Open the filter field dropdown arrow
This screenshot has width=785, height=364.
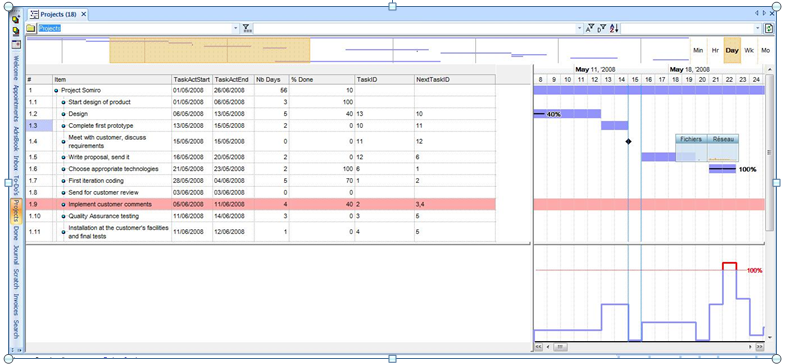click(580, 29)
